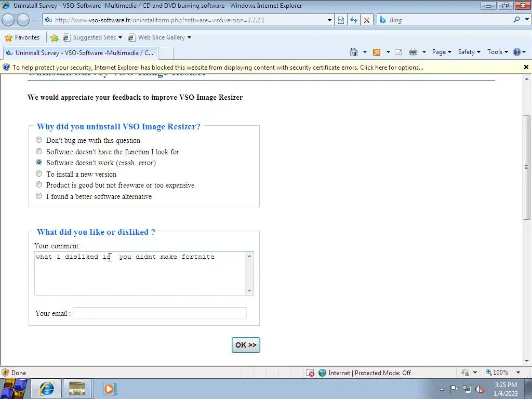This screenshot has width=532, height=399.
Task: Click the Internet zone globe icon
Action: click(322, 373)
